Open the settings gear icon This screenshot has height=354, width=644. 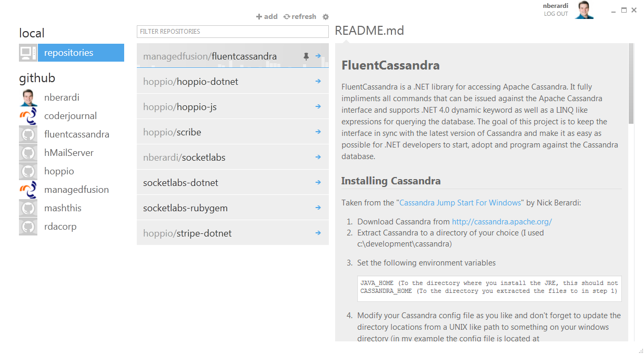(x=326, y=17)
